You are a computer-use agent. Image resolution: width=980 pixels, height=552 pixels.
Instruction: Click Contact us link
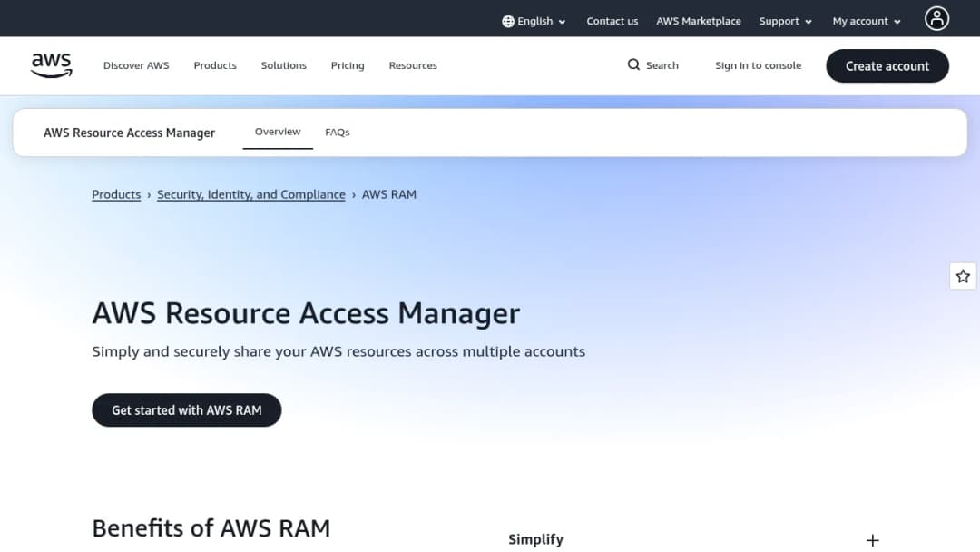pyautogui.click(x=612, y=21)
